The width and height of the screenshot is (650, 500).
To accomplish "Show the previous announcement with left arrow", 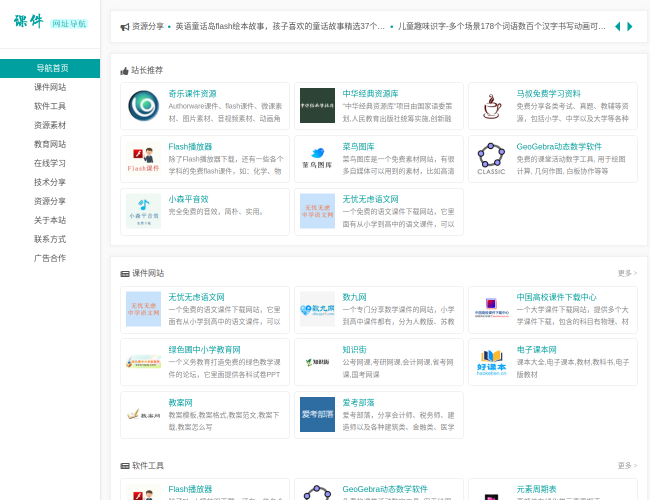I will pyautogui.click(x=617, y=27).
